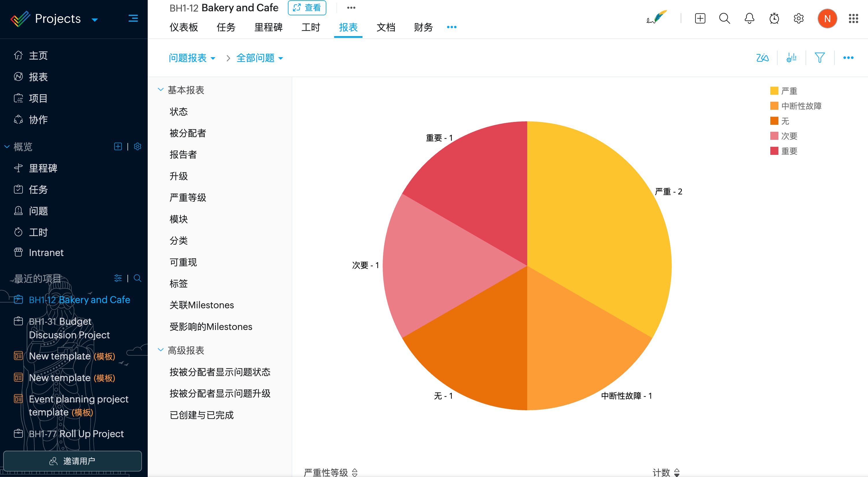
Task: Click the quick add plus icon in header
Action: [x=700, y=18]
